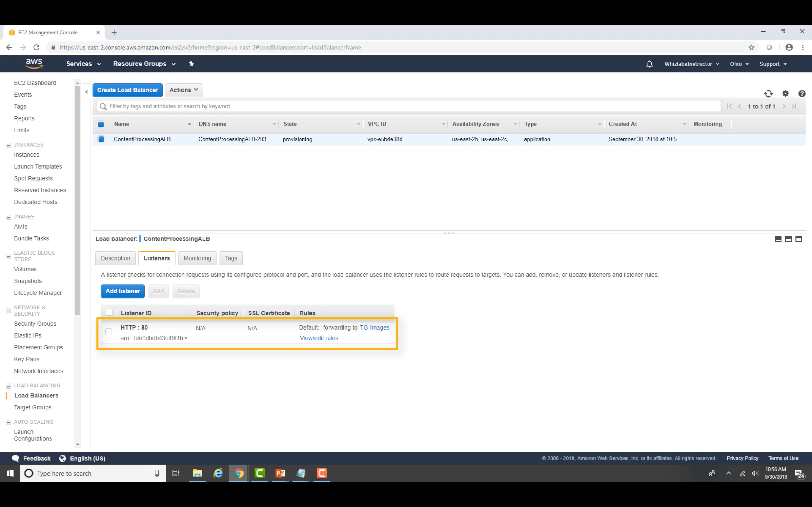This screenshot has height=507, width=812.
Task: Open the AWS notifications bell
Action: [649, 64]
